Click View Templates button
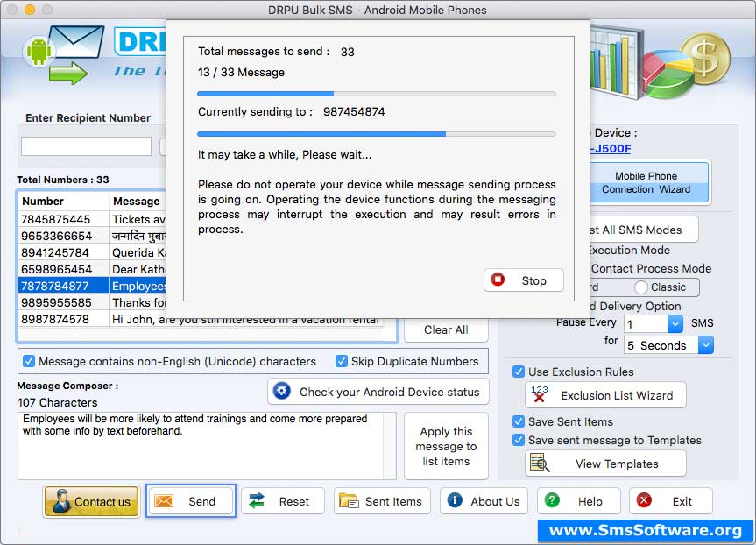Screen dimensions: 756x545 coord(605,464)
